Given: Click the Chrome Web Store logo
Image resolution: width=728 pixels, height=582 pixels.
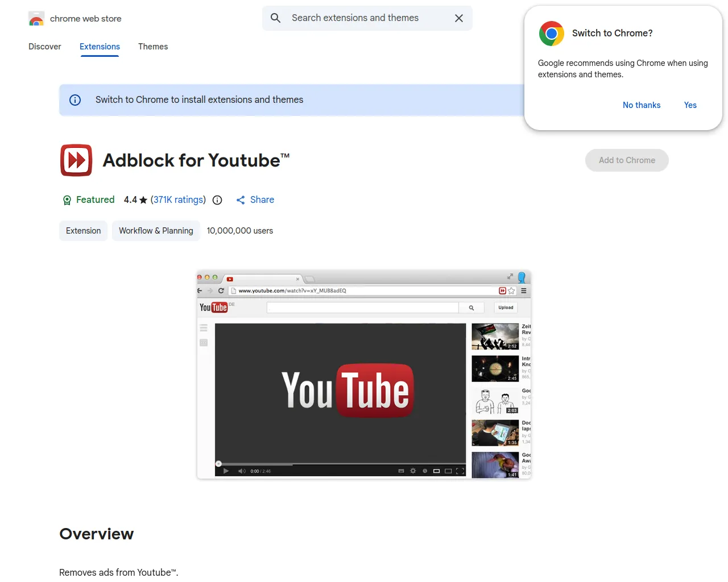Looking at the screenshot, I should point(36,19).
